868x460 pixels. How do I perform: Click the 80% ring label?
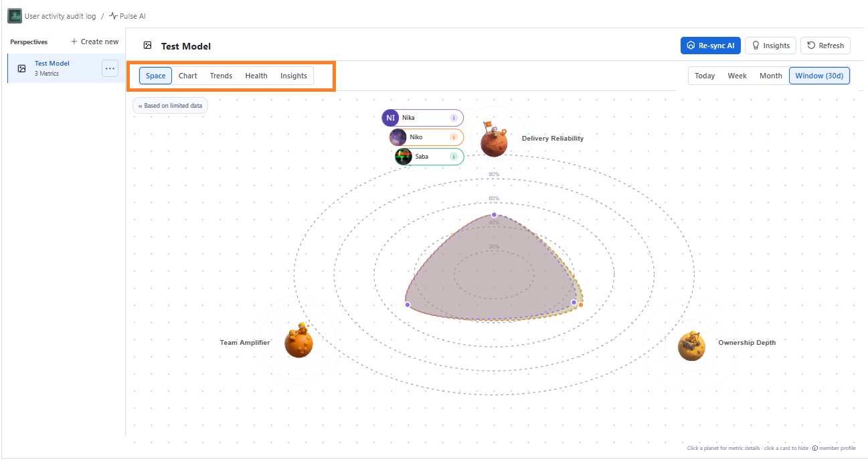(x=494, y=174)
